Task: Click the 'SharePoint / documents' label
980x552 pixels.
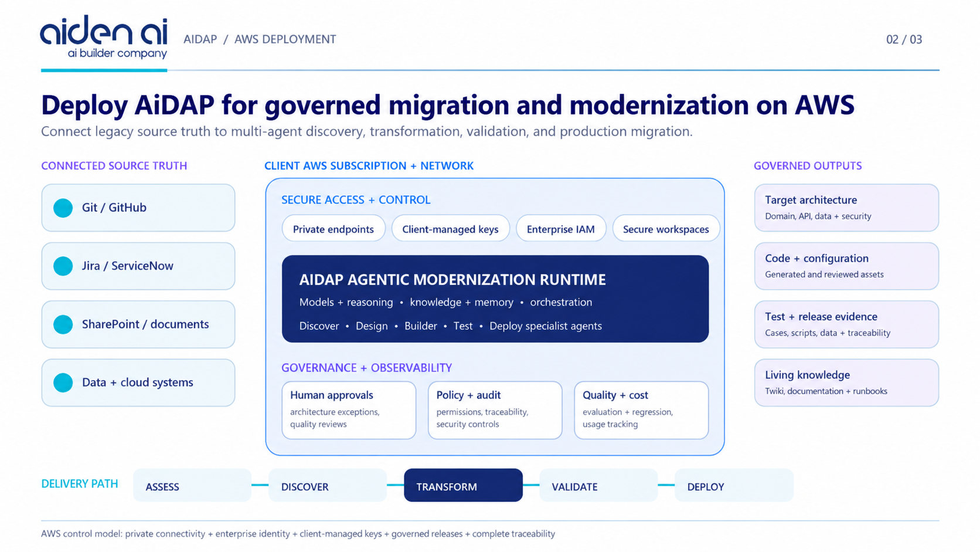Action: tap(145, 324)
